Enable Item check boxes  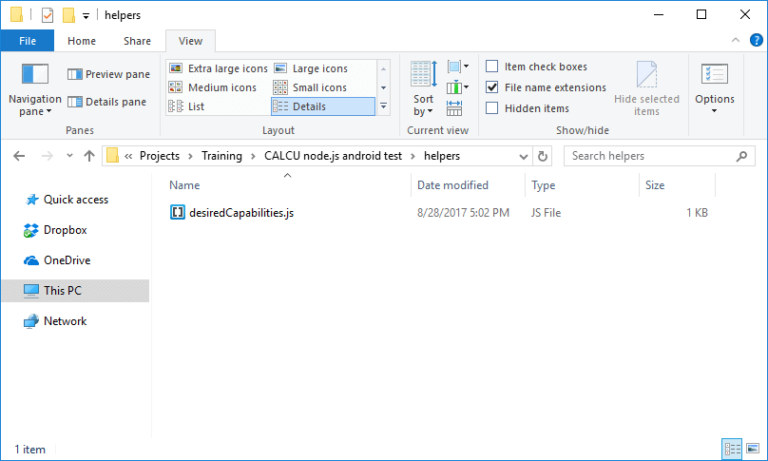[492, 67]
